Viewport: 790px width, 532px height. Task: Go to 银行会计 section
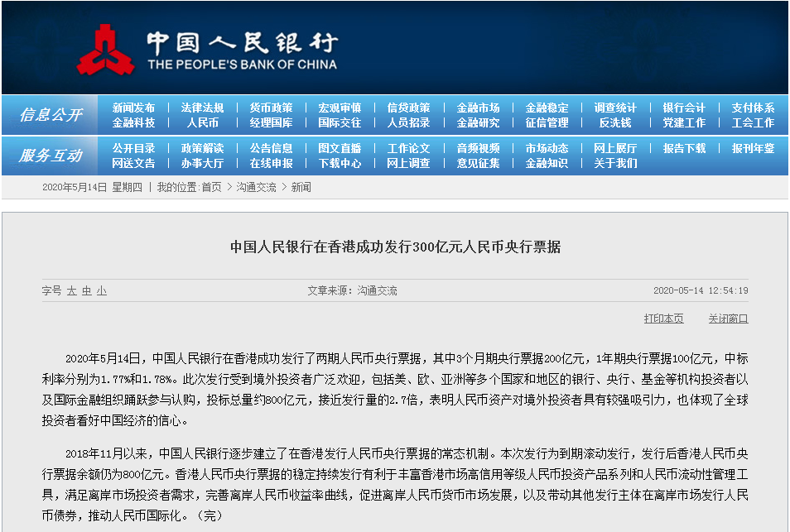coord(684,108)
